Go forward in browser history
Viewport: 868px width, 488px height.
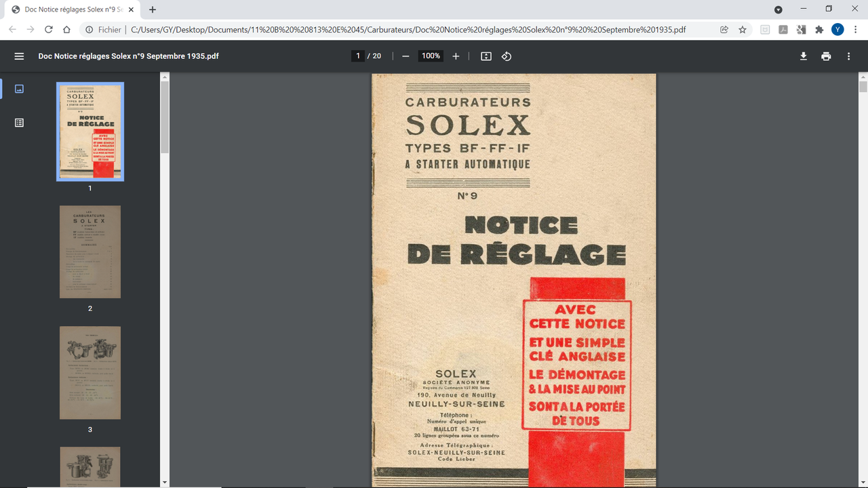point(31,30)
